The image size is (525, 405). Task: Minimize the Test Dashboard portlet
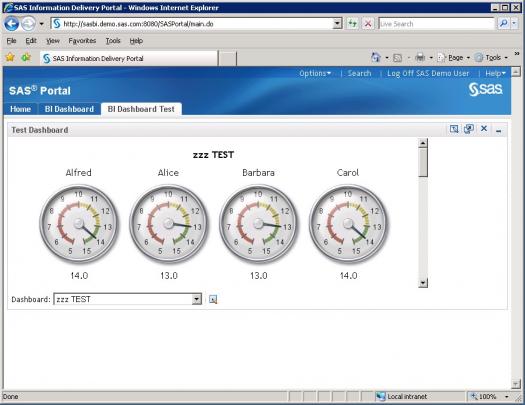point(499,131)
